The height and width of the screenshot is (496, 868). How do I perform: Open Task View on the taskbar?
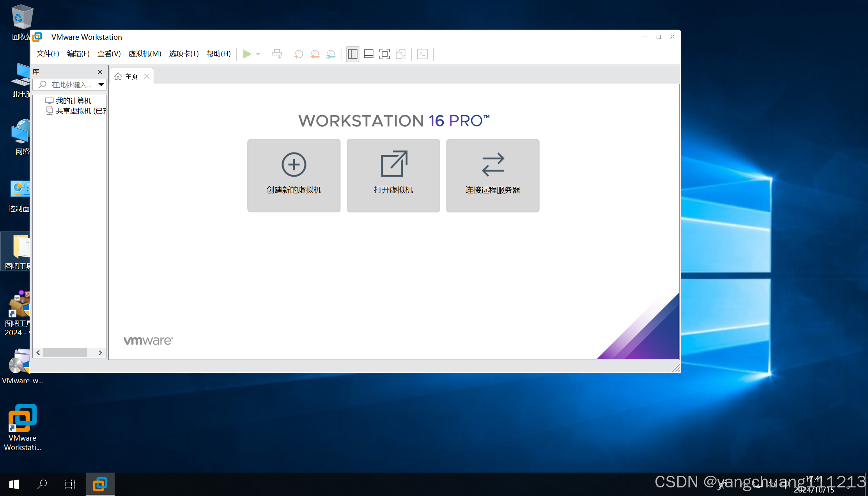pyautogui.click(x=70, y=484)
